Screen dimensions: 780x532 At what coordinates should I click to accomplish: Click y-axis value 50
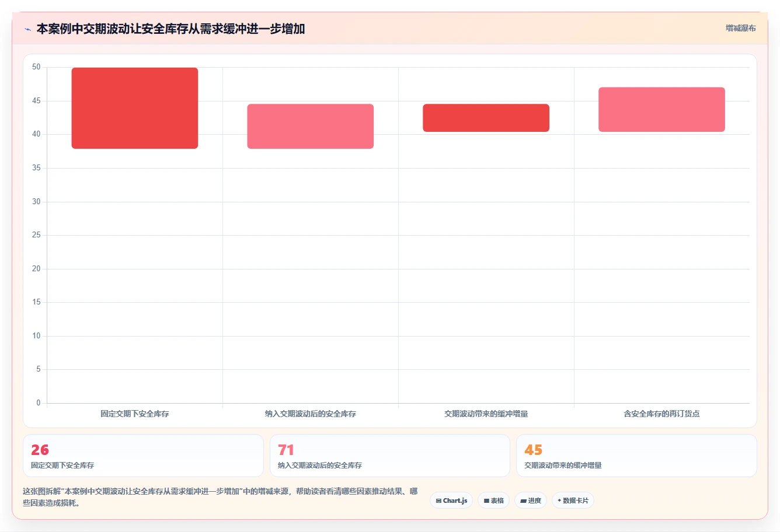(x=37, y=67)
